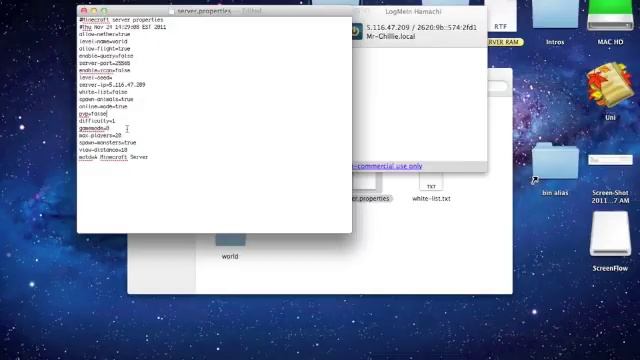Viewport: 640px width, 360px height.
Task: Click the 'difficulty=1' line
Action: pos(97,121)
